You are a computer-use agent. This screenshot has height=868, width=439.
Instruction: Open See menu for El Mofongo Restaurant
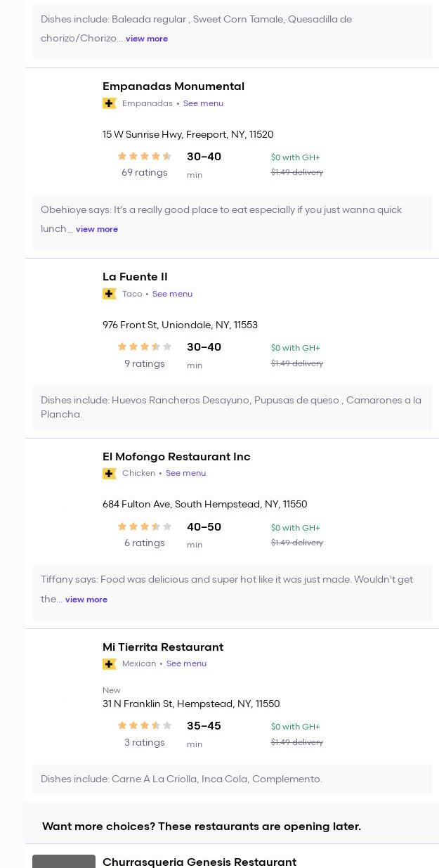[185, 474]
